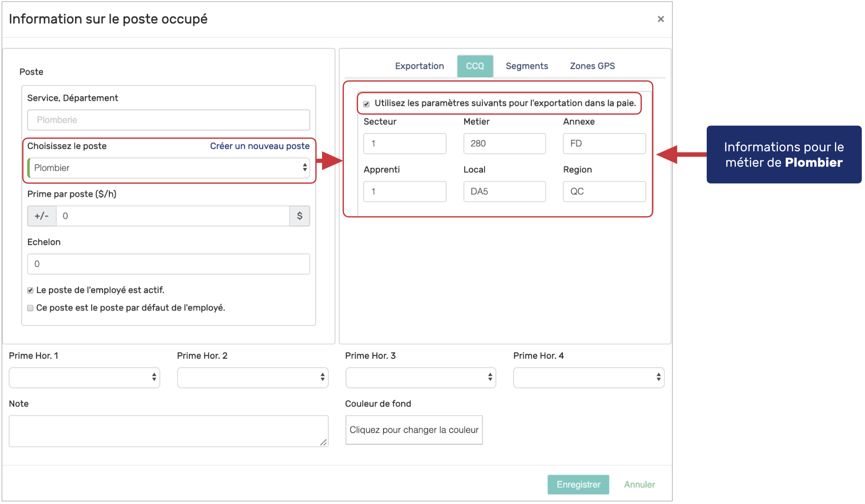Click the background color picker field
Image resolution: width=865 pixels, height=504 pixels.
[x=414, y=430]
